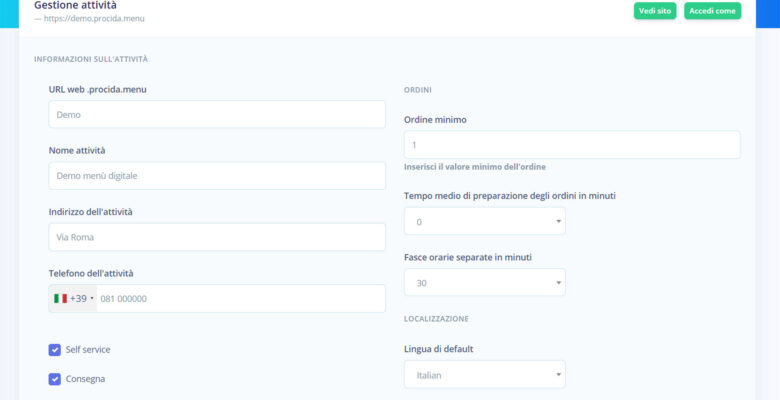Click the Consegna label text

pos(85,379)
